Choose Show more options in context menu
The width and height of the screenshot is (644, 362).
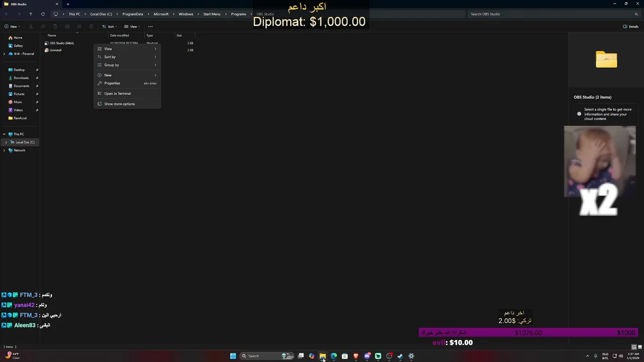click(x=127, y=104)
